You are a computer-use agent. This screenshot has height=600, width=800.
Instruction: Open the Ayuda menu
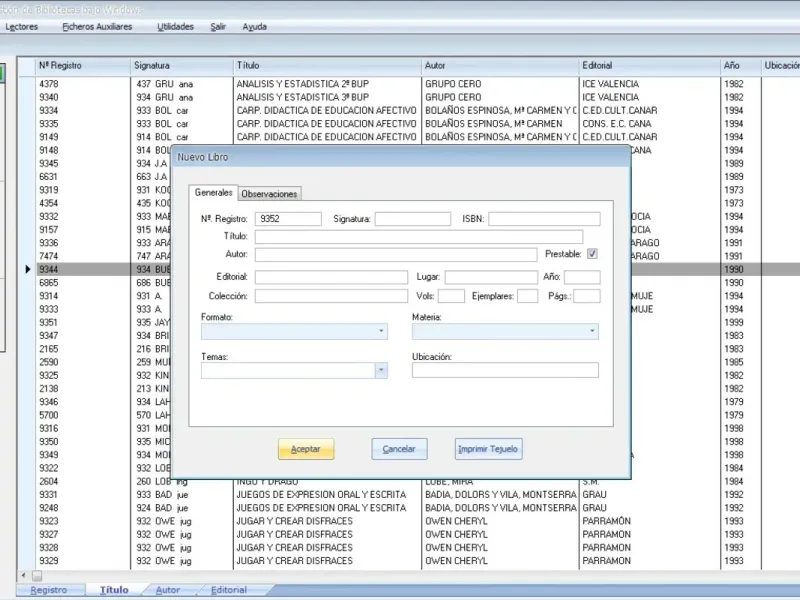point(254,27)
